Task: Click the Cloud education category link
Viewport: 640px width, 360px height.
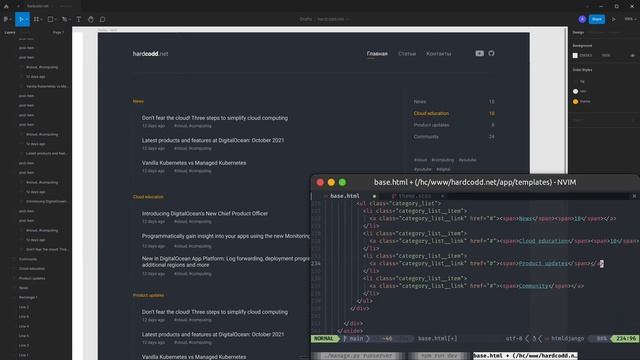Action: click(x=431, y=113)
